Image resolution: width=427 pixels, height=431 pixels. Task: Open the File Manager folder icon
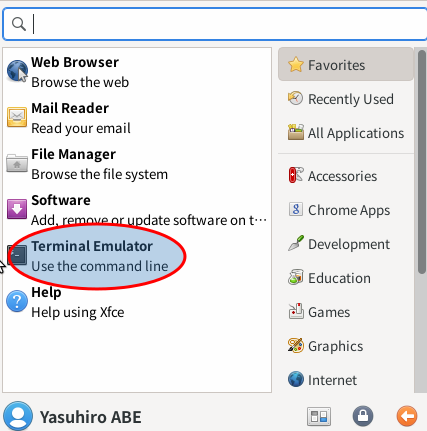[x=17, y=163]
